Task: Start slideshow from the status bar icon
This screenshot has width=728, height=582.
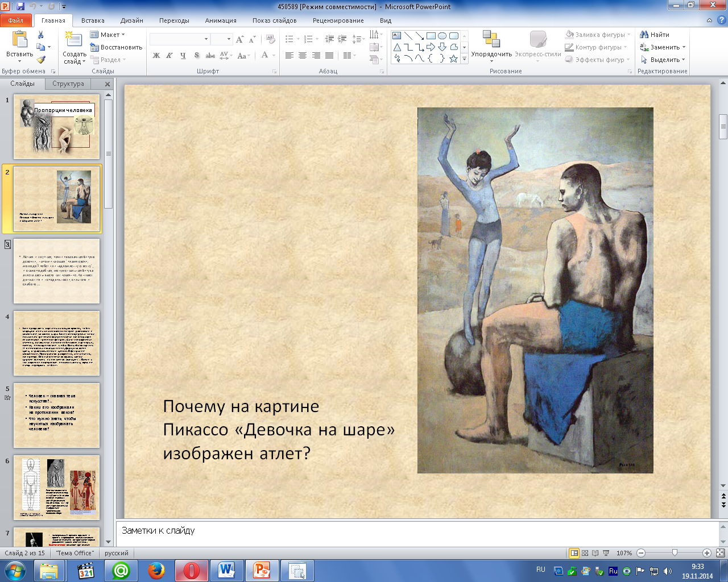Action: [x=606, y=553]
